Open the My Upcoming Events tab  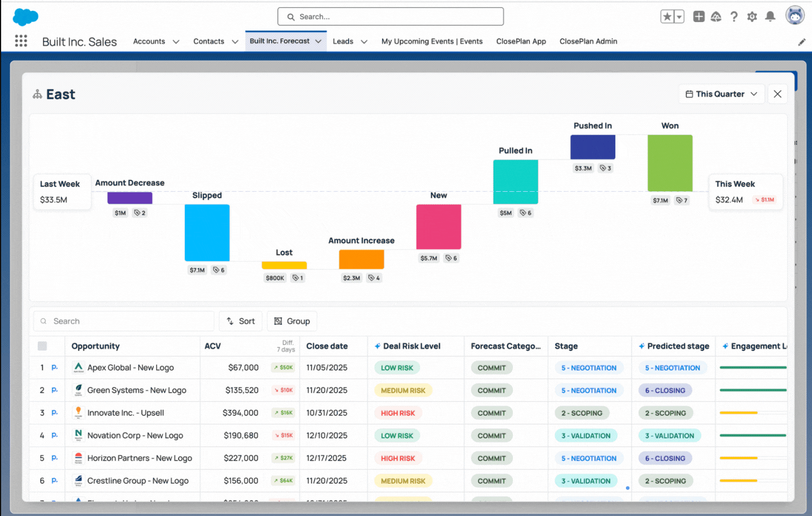pos(432,41)
